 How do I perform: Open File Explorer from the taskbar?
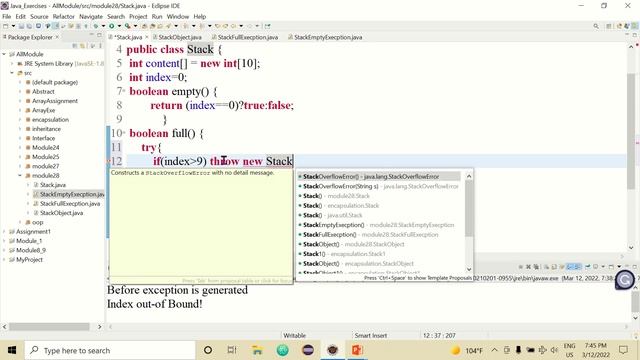(257, 350)
